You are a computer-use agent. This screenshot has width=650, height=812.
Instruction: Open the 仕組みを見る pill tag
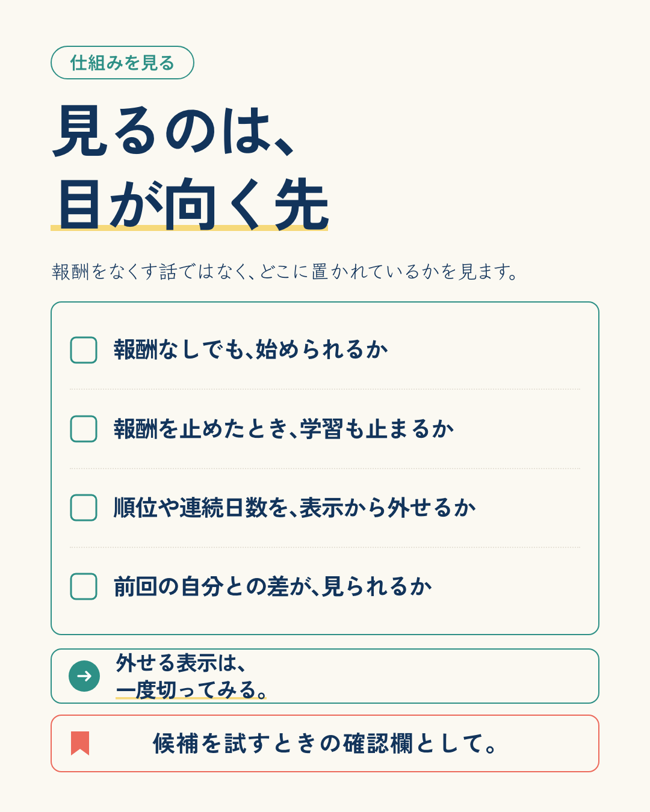(122, 63)
